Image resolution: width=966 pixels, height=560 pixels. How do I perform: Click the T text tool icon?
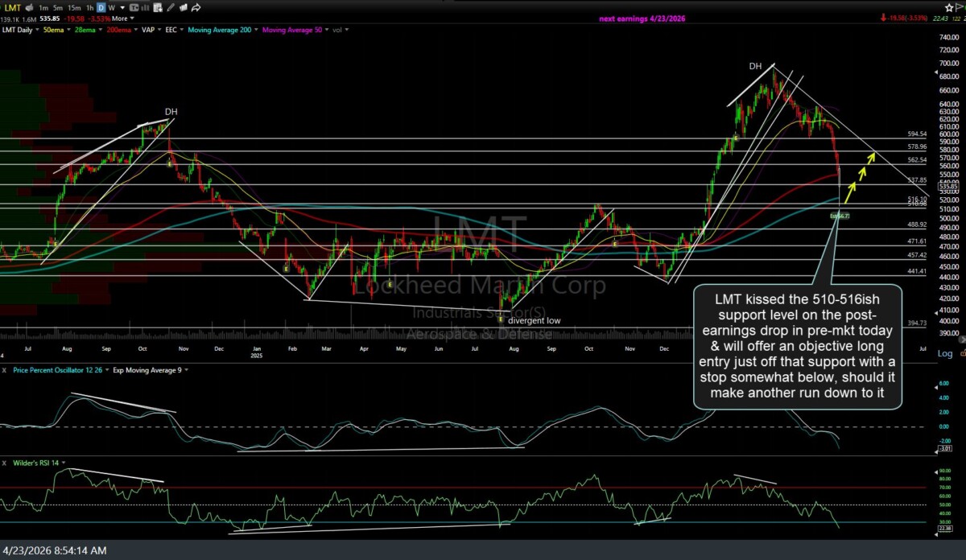tap(134, 8)
